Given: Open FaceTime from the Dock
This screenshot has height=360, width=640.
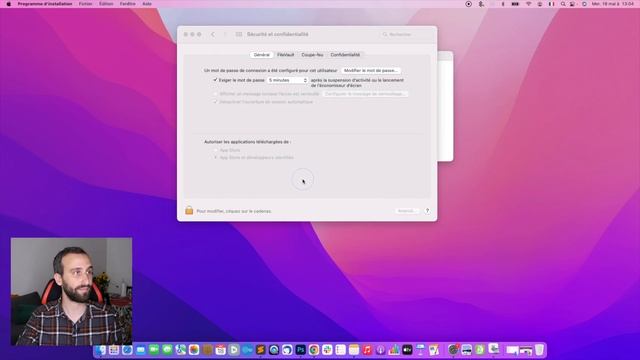Looking at the screenshot, I should [154, 350].
